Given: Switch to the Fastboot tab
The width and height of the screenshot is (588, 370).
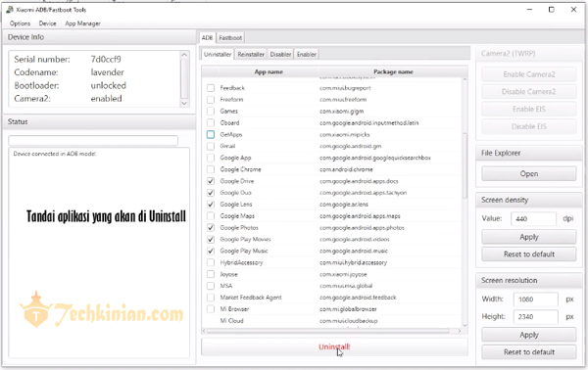Looking at the screenshot, I should pos(230,38).
